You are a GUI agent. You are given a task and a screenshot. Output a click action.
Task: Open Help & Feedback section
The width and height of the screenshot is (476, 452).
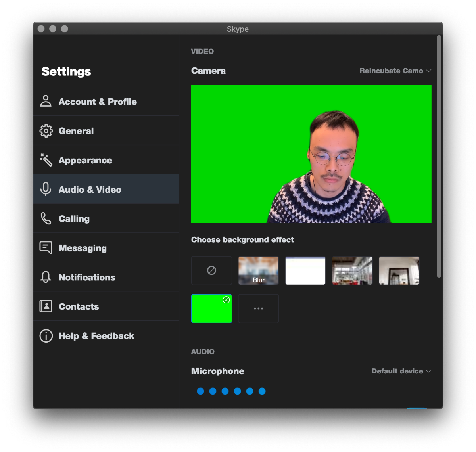pyautogui.click(x=106, y=336)
